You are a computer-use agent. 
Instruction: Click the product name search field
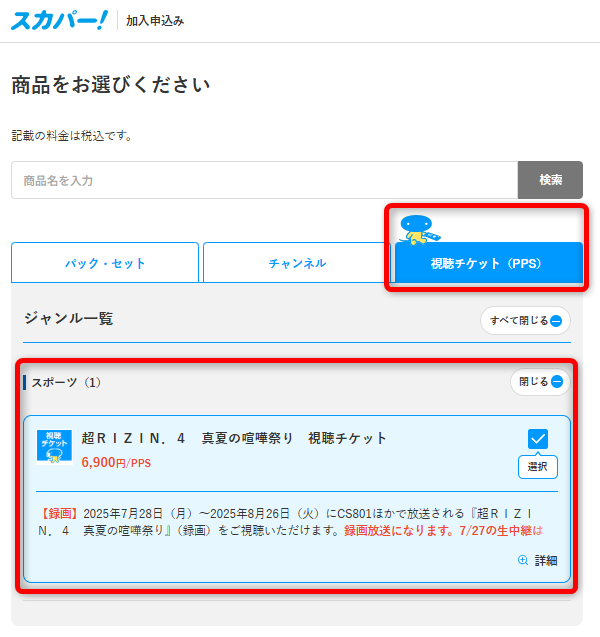264,180
